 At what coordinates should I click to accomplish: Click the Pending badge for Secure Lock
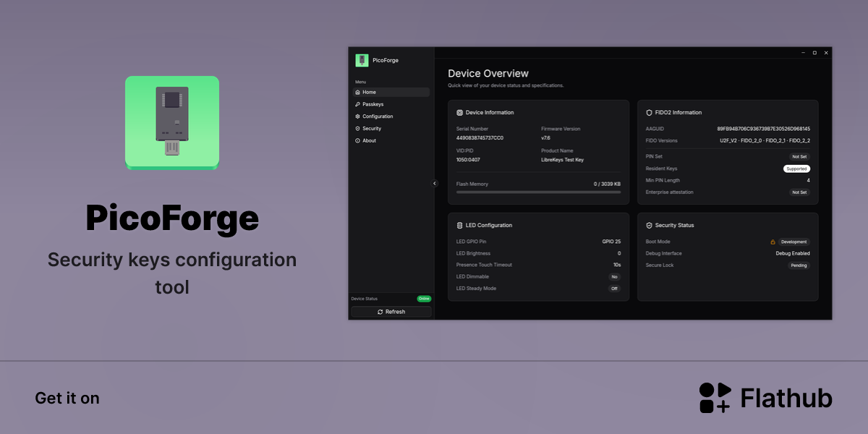[x=799, y=265]
